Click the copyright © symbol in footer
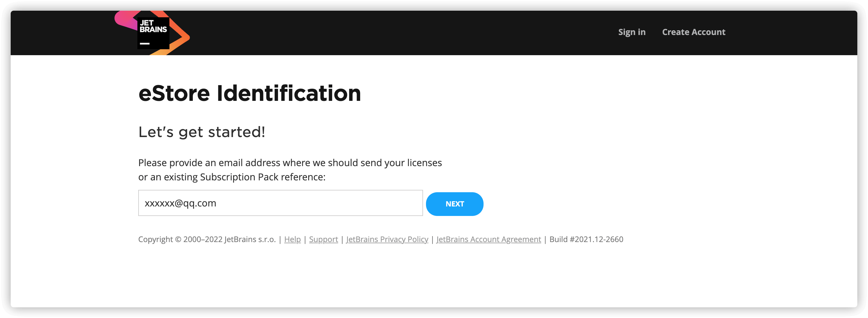The height and width of the screenshot is (318, 868). click(178, 239)
